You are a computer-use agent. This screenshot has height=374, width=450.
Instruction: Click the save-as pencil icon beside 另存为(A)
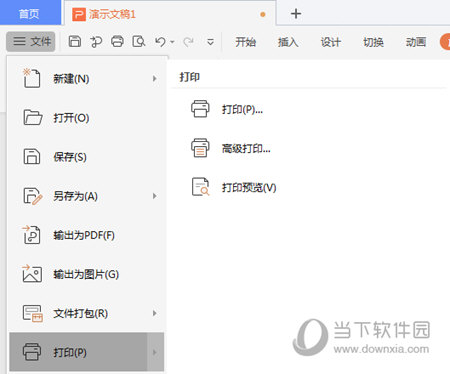point(33,196)
